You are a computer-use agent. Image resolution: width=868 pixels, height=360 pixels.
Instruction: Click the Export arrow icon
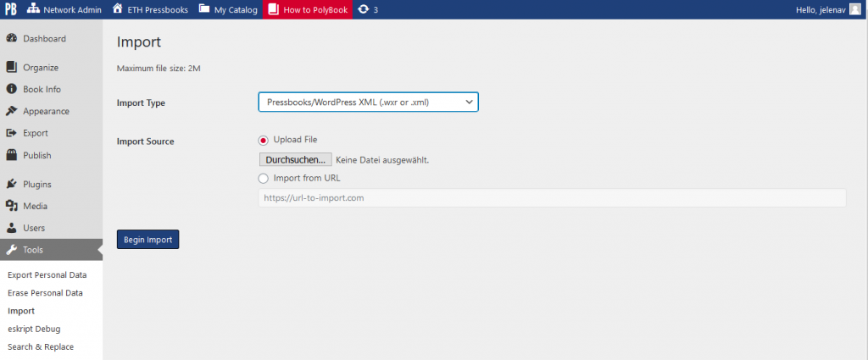[11, 133]
